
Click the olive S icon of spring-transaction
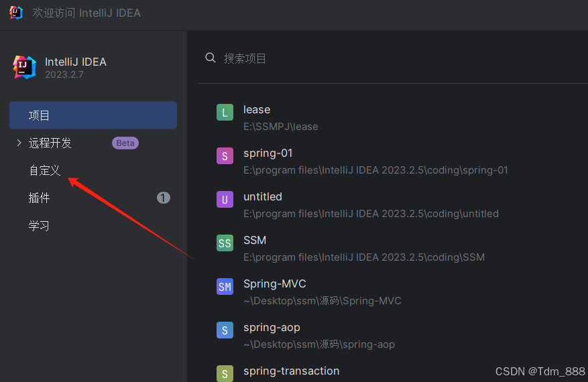pyautogui.click(x=225, y=373)
